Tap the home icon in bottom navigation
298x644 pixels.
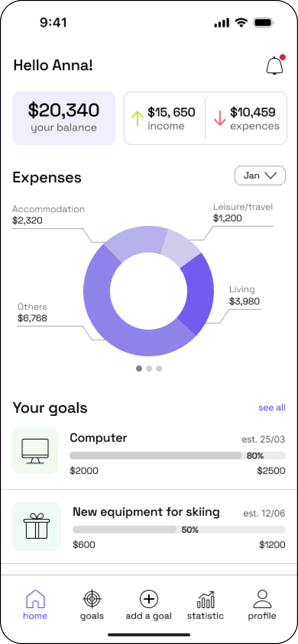point(35,599)
